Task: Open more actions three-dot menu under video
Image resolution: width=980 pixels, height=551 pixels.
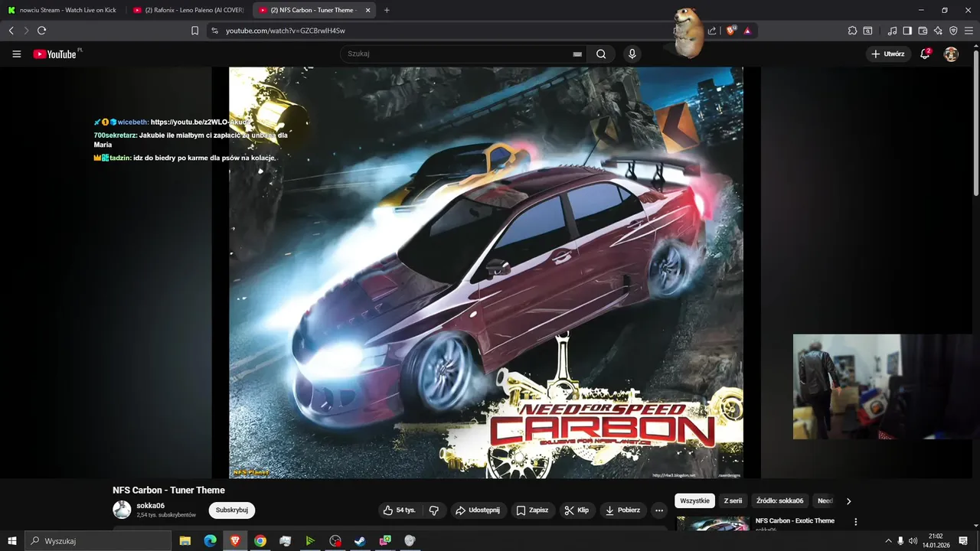Action: coord(658,510)
